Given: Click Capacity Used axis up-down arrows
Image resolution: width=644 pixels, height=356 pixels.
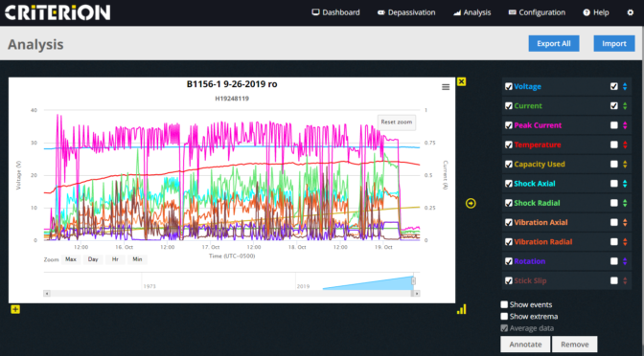Looking at the screenshot, I should coord(625,164).
